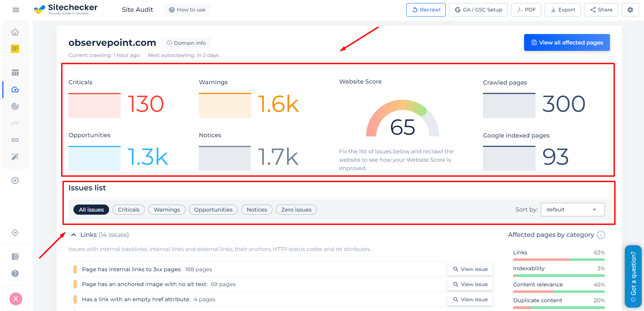This screenshot has width=644, height=311.
Task: Click the observepoint.com domain heading
Action: point(112,42)
